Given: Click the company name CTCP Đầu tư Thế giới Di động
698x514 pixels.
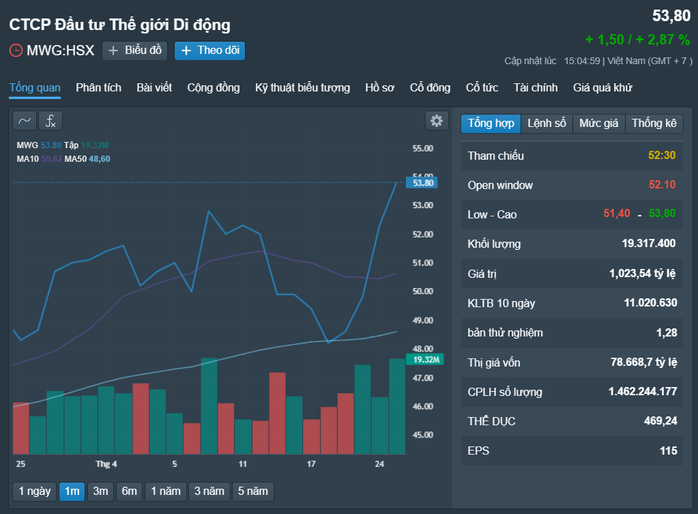Looking at the screenshot, I should tap(120, 25).
